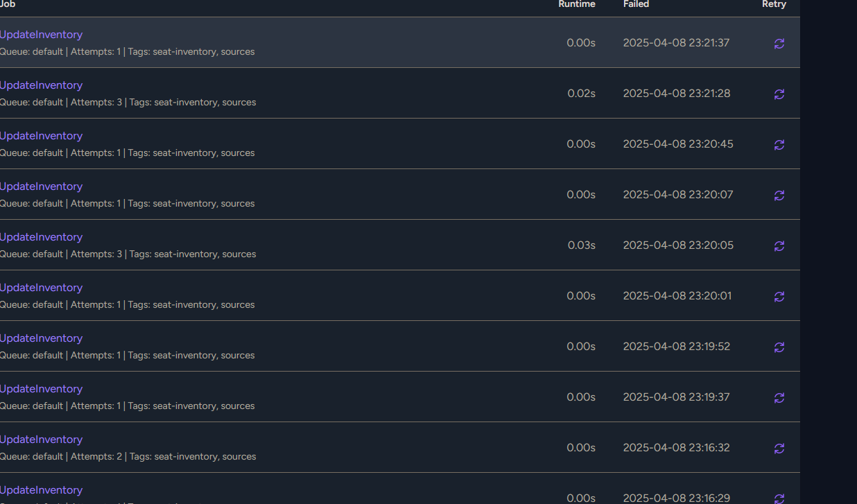Screen dimensions: 857x504
Task: Retry the job failed at 23:19:37
Action: click(x=779, y=398)
